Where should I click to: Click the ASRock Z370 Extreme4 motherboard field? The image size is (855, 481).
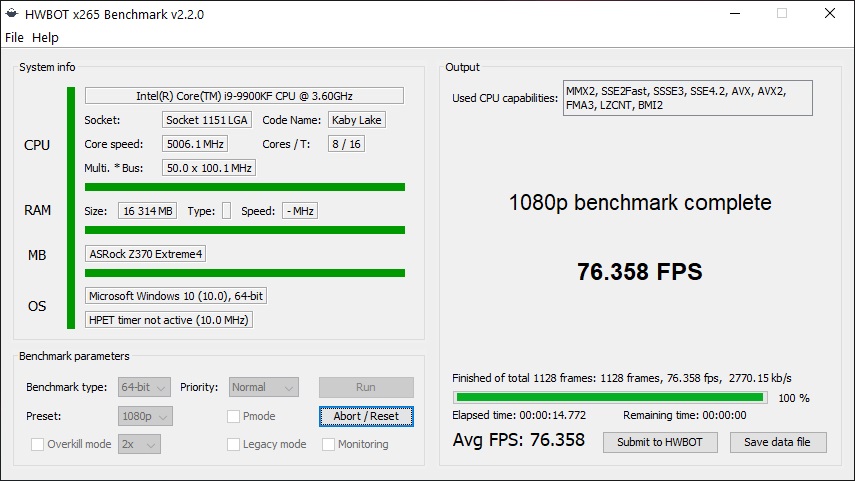(146, 254)
